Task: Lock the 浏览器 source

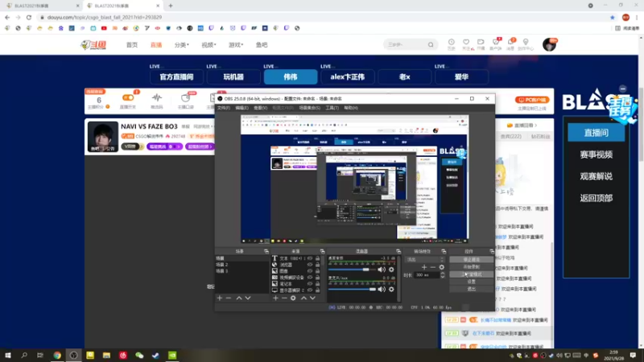Action: [317, 265]
